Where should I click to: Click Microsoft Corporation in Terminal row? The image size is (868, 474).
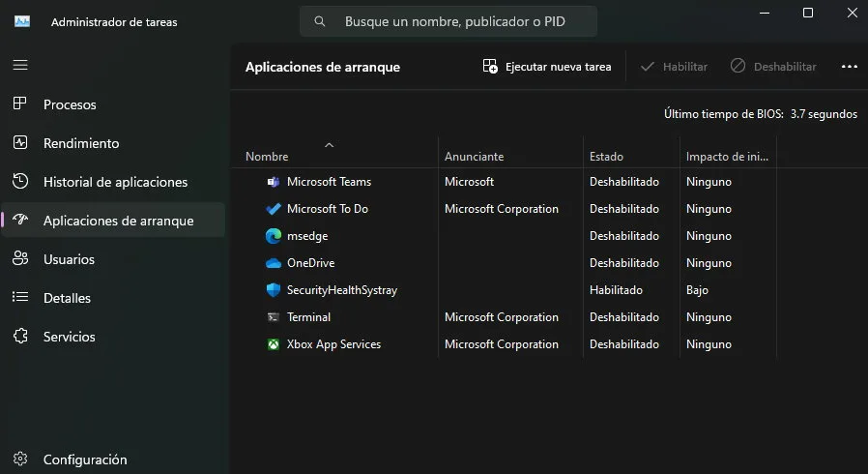[x=502, y=317]
